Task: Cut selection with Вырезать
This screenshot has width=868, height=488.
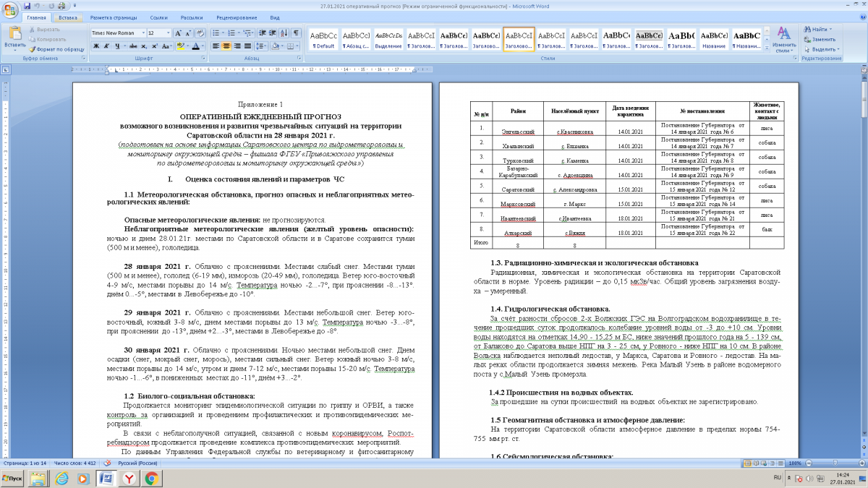Action: (x=44, y=30)
